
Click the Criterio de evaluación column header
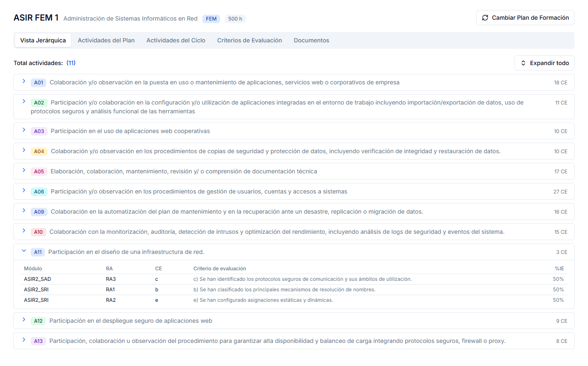pyautogui.click(x=220, y=269)
